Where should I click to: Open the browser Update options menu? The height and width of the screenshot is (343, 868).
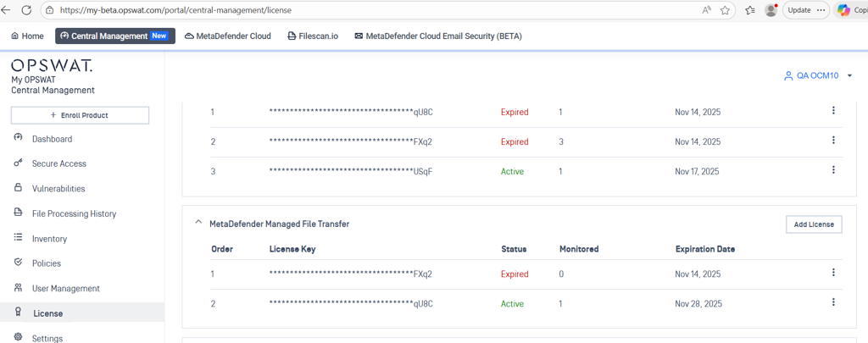coord(821,10)
